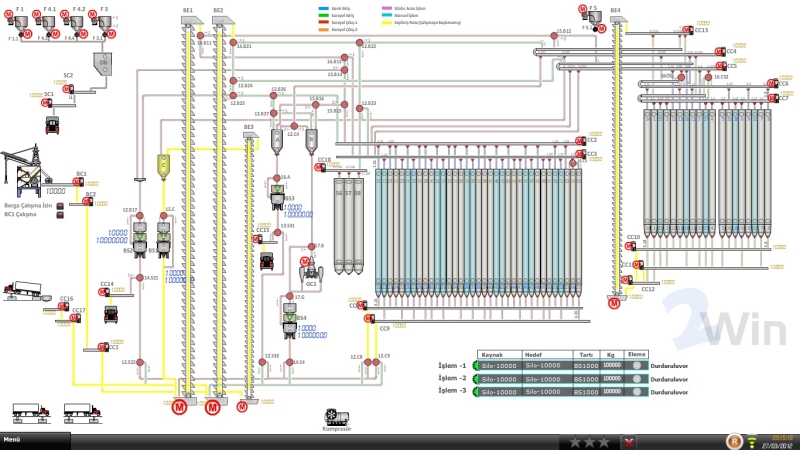Open the Menü button

click(14, 439)
